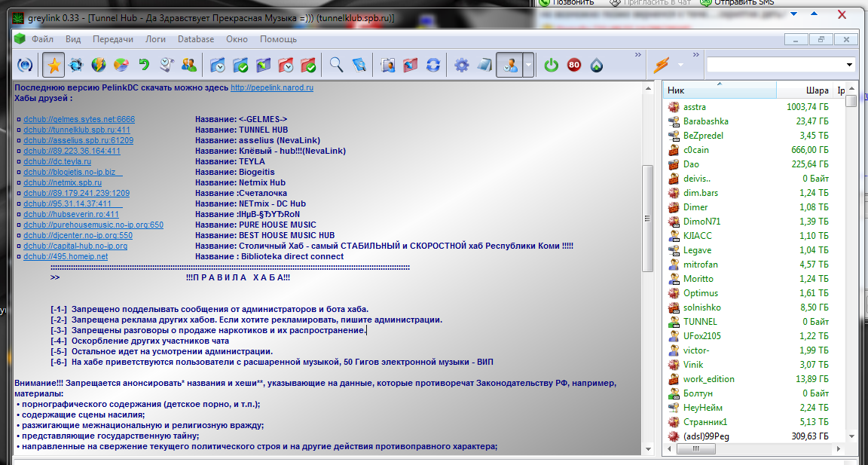Select user solnishko in user list
868x465 pixels.
coord(701,307)
